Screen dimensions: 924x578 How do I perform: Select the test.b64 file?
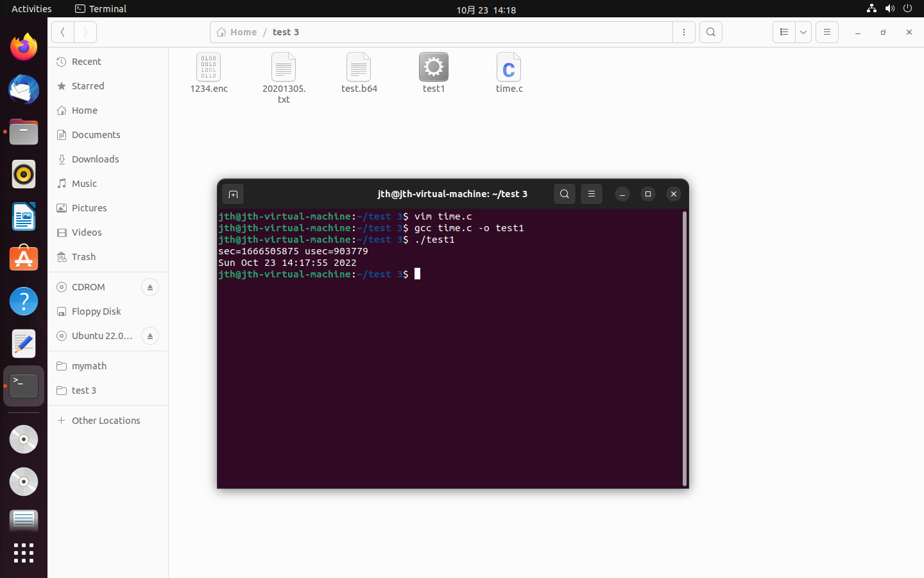pos(359,73)
